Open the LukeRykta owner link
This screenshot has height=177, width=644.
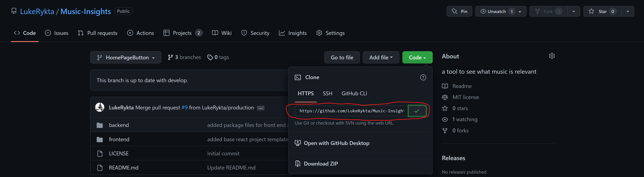point(37,12)
